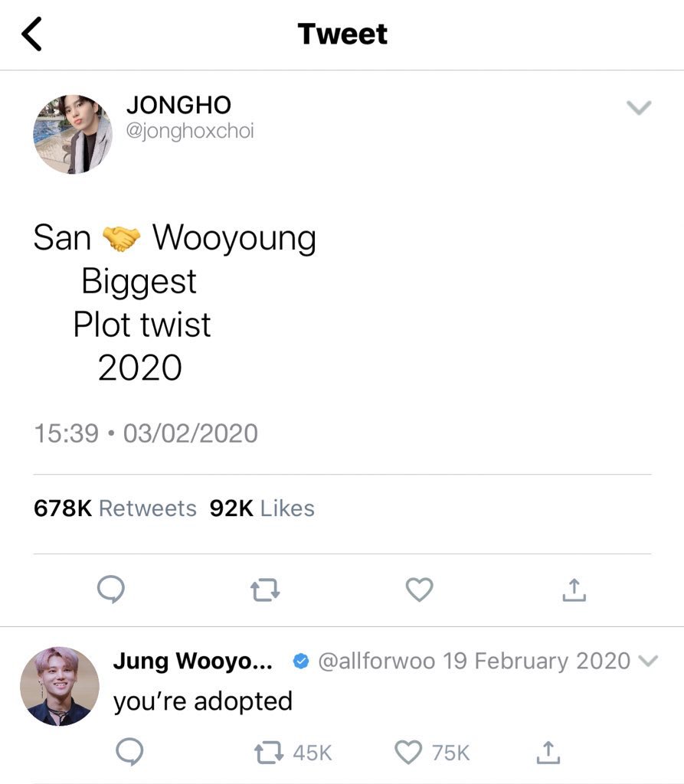Like the San Wooyoung tweet
This screenshot has height=784, width=684.
[419, 590]
